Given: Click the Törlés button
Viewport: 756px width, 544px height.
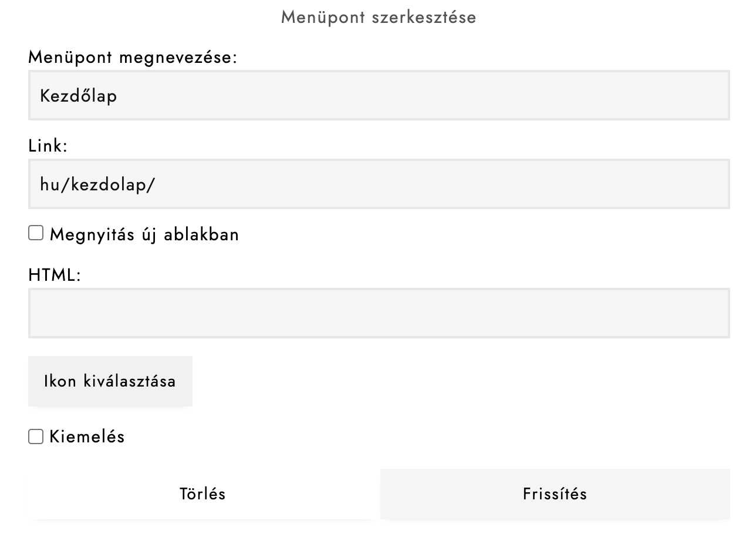Looking at the screenshot, I should coord(203,494).
